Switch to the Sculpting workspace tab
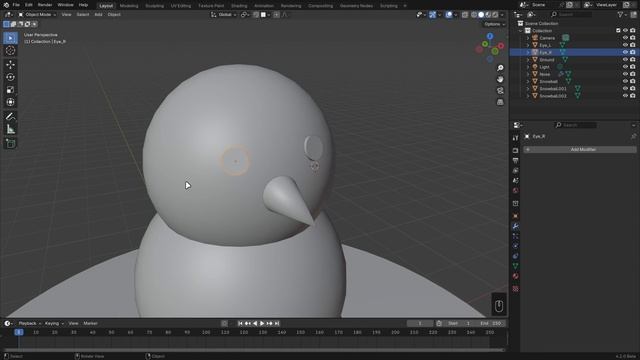640x360 pixels. pyautogui.click(x=155, y=6)
